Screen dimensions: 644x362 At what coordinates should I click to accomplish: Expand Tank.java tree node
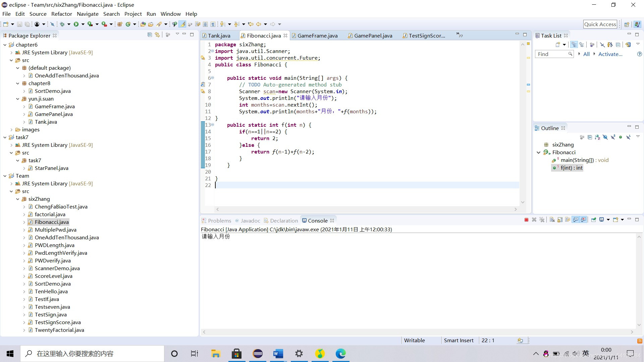24,122
